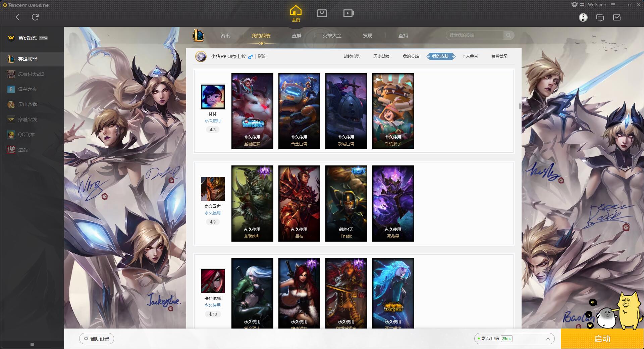Click summoner name 小猪PeiQi身上纹
The width and height of the screenshot is (644, 349).
click(228, 56)
